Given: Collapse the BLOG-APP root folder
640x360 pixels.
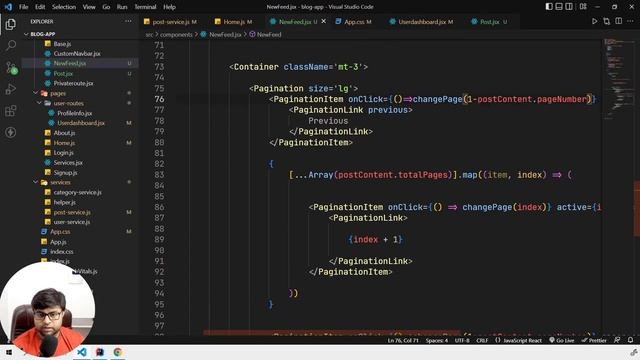Looking at the screenshot, I should [42, 34].
